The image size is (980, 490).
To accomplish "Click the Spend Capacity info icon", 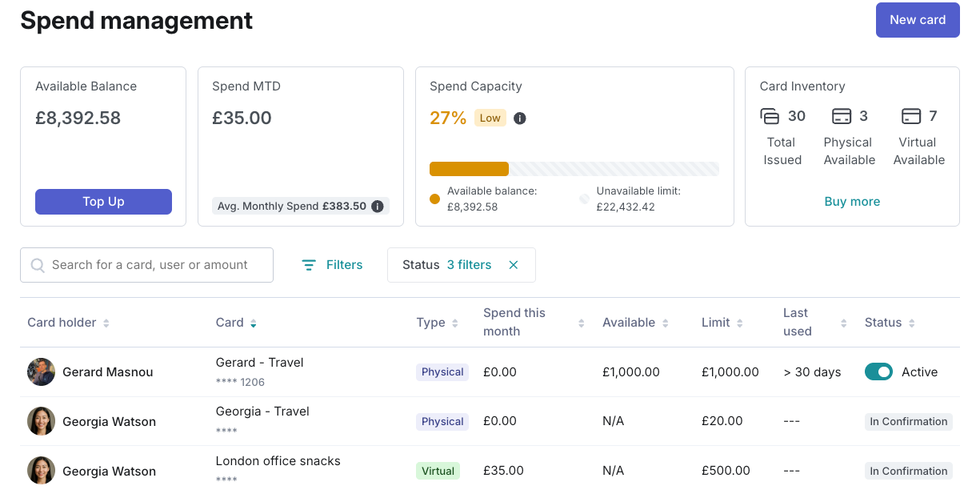I will coord(520,118).
